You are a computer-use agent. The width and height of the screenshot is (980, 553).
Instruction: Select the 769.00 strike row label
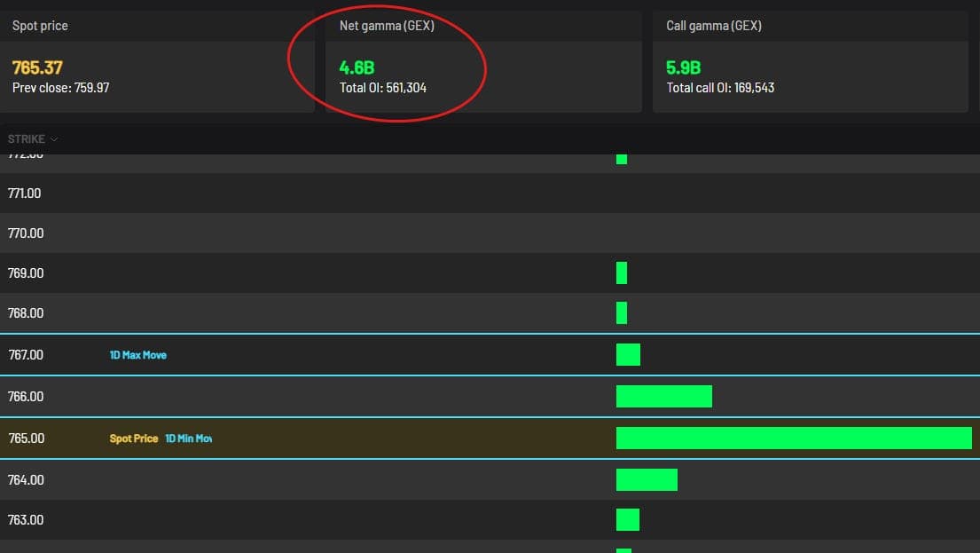(26, 273)
